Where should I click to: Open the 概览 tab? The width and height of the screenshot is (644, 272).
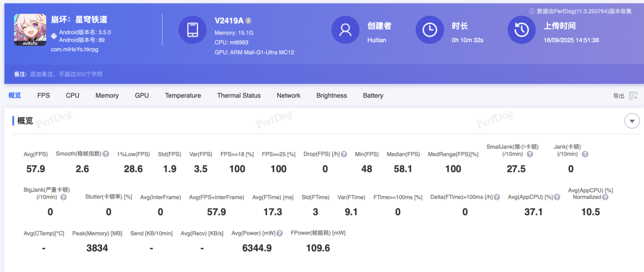15,96
